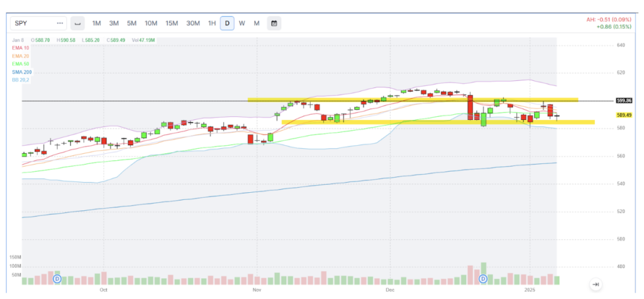Select the 3M timeframe
The height and width of the screenshot is (299, 644).
coord(114,23)
